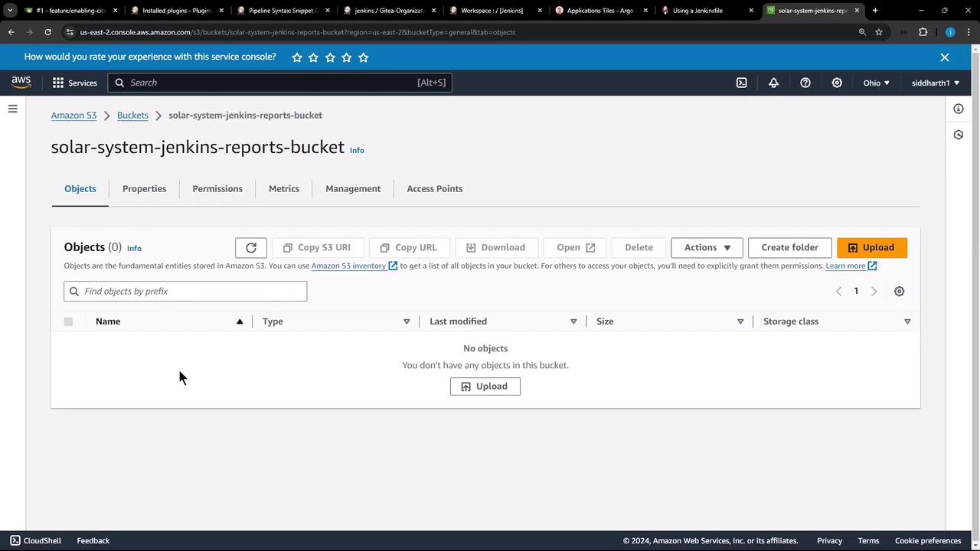Focus the AWS console search box
Viewport: 980px width, 551px height.
pos(279,83)
